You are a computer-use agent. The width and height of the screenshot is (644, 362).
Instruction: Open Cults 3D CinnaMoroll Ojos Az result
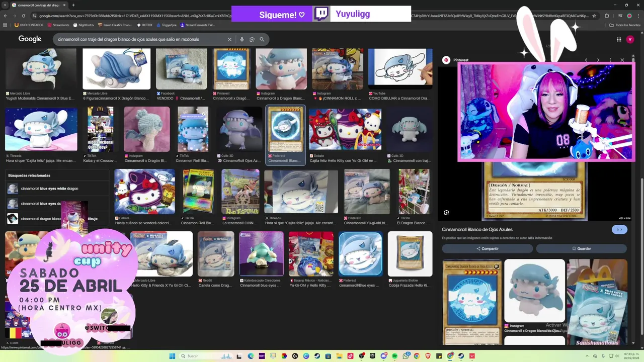pyautogui.click(x=240, y=135)
